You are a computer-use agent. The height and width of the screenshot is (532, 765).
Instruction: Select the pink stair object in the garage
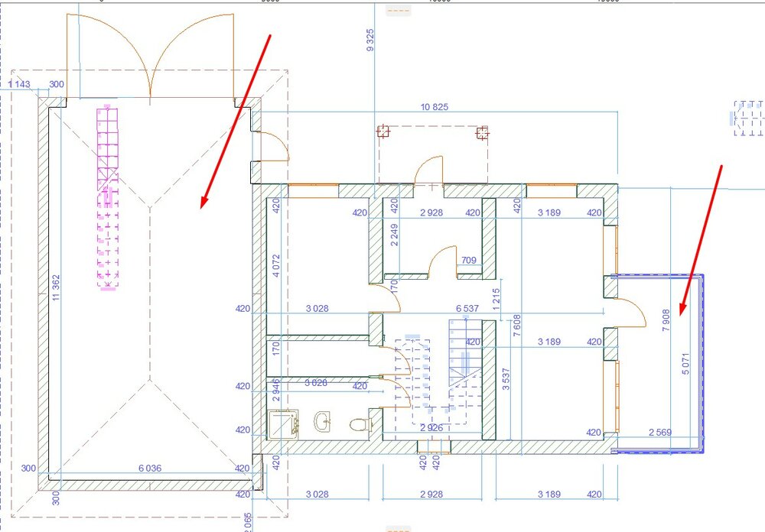108,197
